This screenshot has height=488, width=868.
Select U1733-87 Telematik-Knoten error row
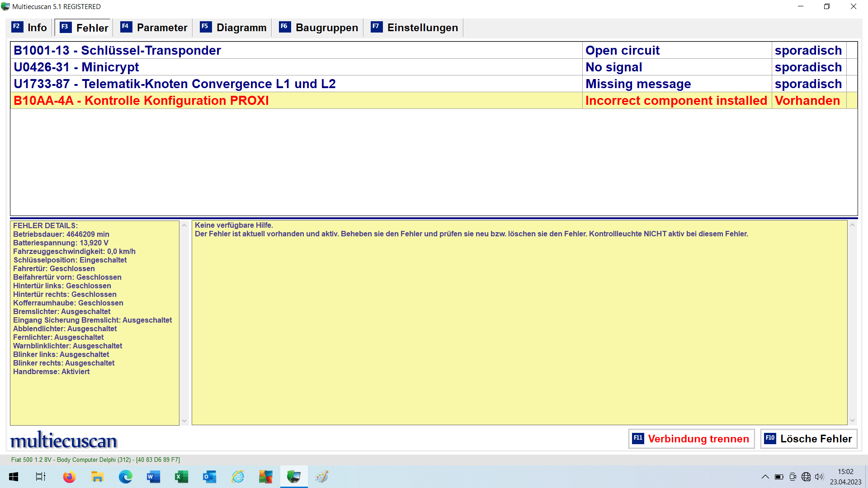pyautogui.click(x=296, y=84)
